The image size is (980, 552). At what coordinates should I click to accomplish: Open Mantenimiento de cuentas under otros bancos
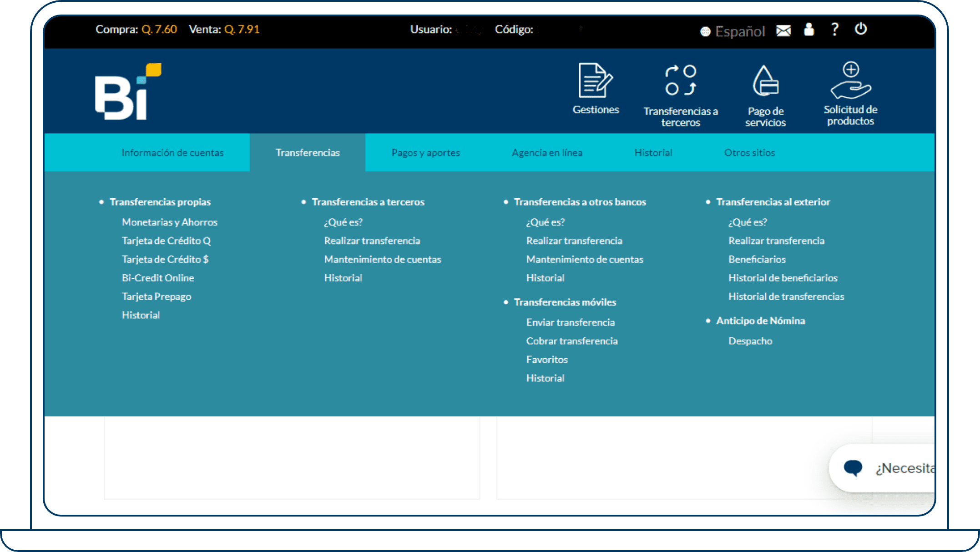(x=585, y=260)
